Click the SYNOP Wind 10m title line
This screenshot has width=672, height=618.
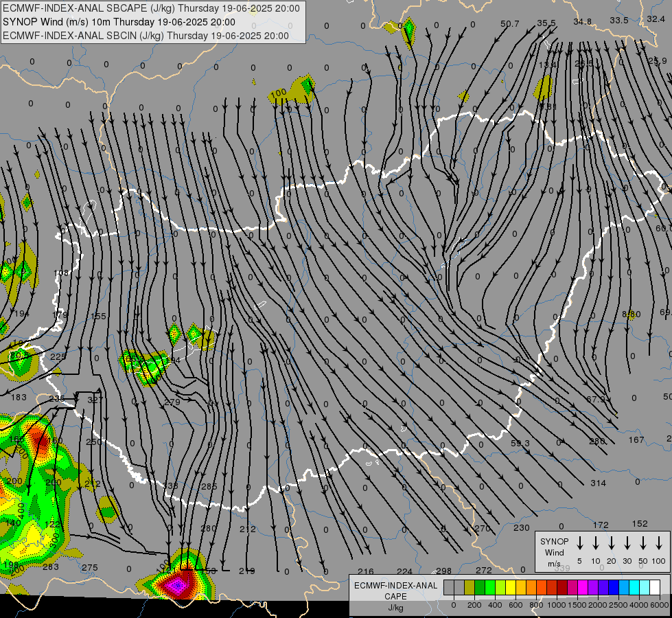tap(119, 22)
